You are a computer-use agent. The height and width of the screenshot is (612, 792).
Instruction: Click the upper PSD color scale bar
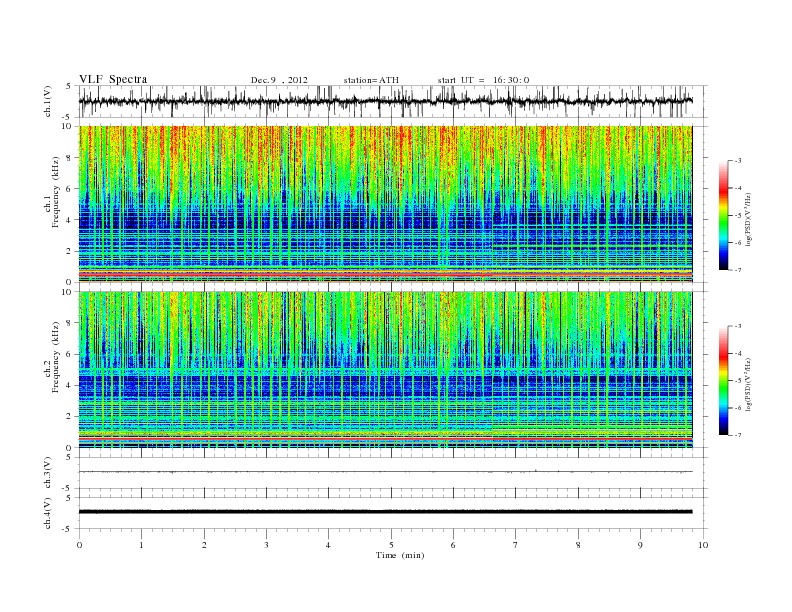click(724, 215)
